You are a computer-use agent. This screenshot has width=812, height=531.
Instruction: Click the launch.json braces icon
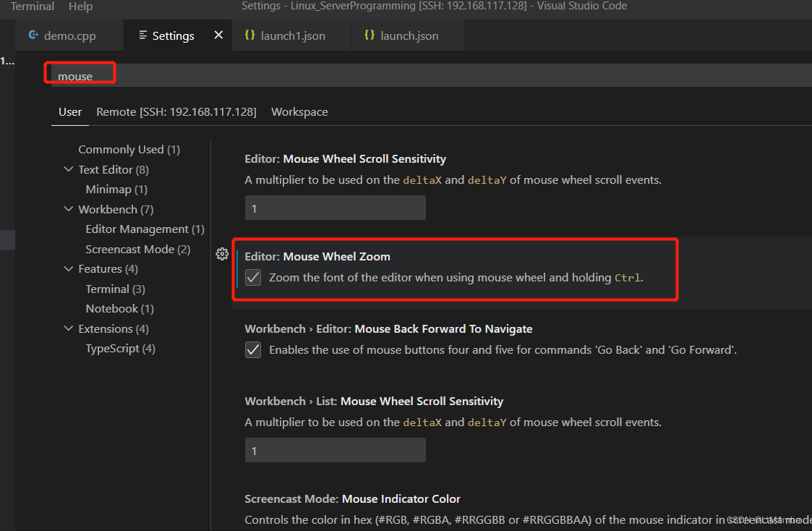pos(369,35)
